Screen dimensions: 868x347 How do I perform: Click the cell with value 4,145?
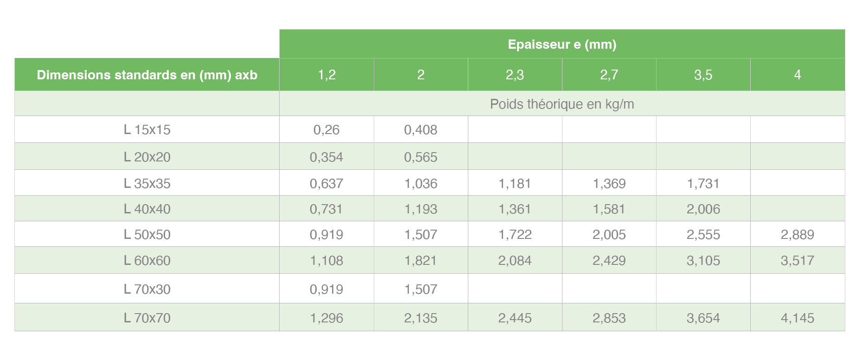[798, 318]
